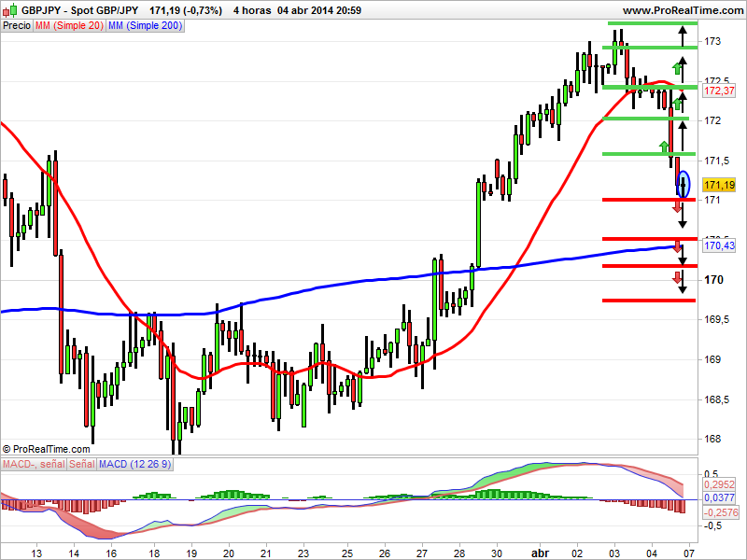Click the 168 price axis label

coord(712,439)
